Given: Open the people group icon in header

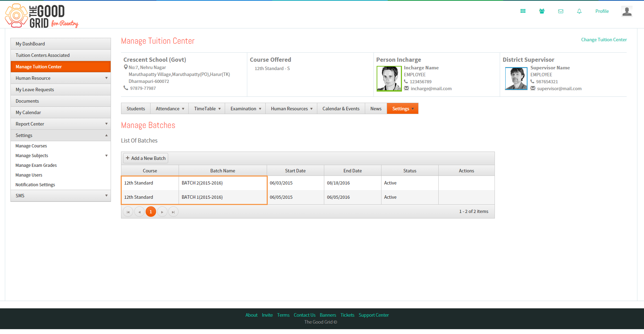Looking at the screenshot, I should pyautogui.click(x=542, y=11).
